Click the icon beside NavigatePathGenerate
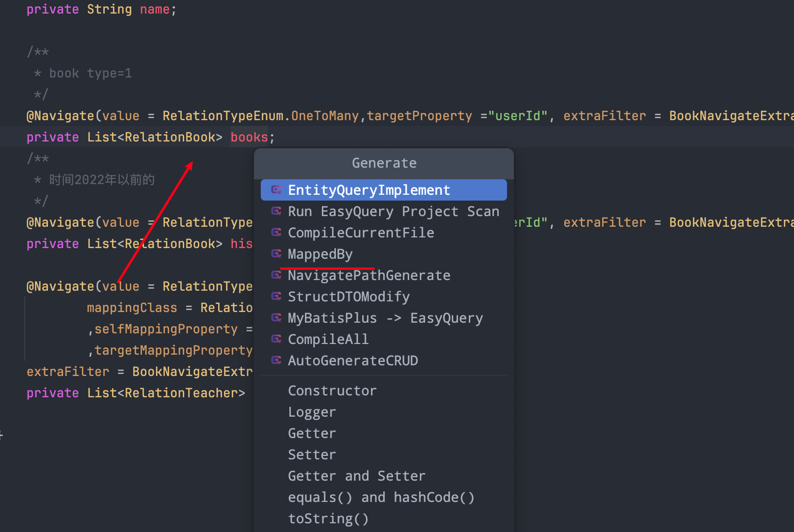This screenshot has width=794, height=532. click(276, 275)
